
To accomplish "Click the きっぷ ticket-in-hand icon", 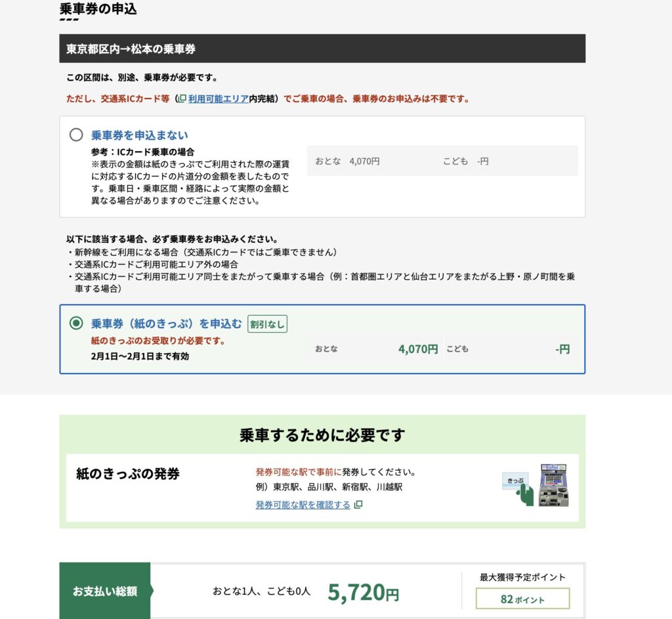I will (x=518, y=488).
